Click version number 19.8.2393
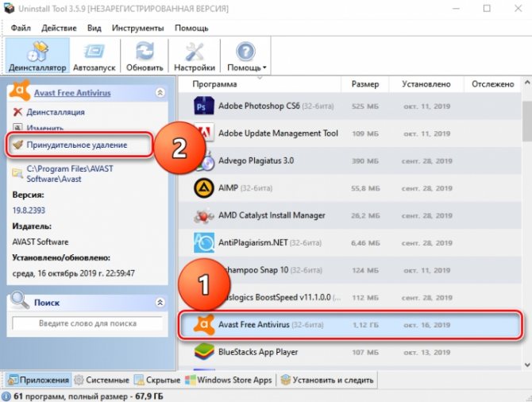 (29, 211)
